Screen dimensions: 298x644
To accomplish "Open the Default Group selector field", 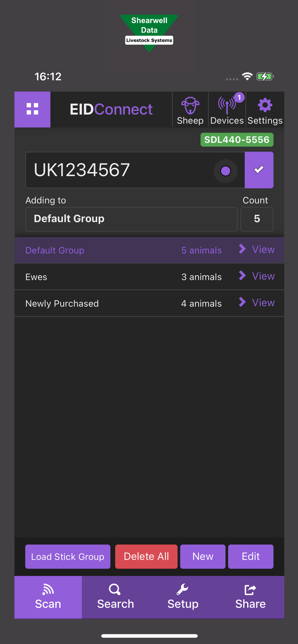I will coord(131,219).
